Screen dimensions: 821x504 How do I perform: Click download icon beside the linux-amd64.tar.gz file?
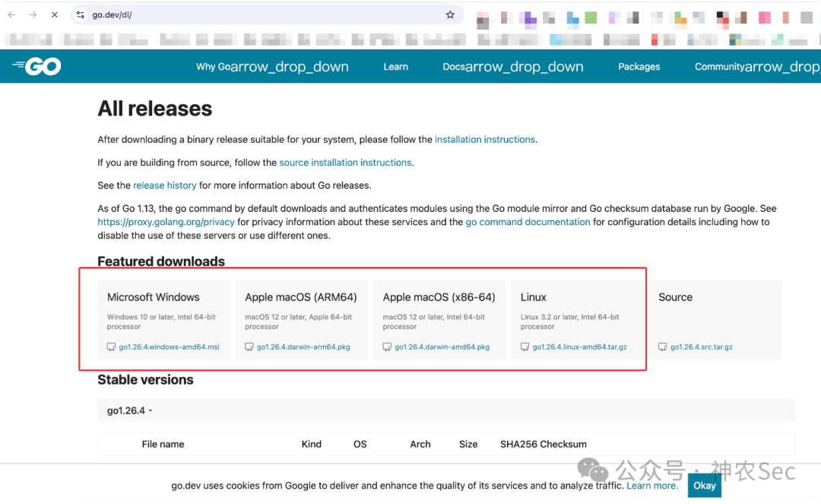pos(525,347)
